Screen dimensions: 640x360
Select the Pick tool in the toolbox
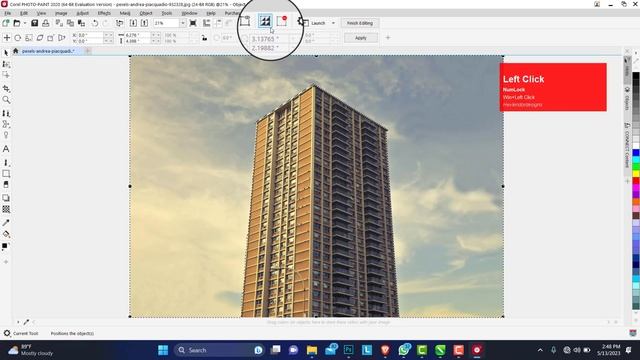point(6,53)
